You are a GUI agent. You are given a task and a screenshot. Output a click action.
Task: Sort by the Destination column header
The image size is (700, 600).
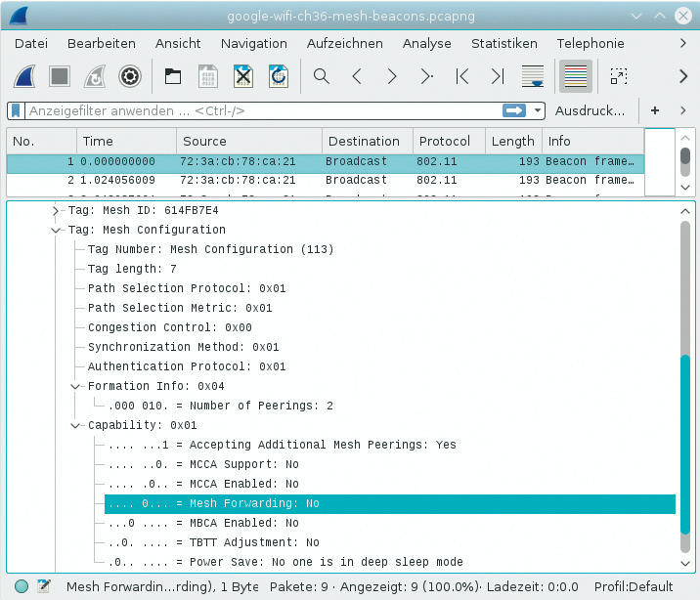pyautogui.click(x=368, y=141)
